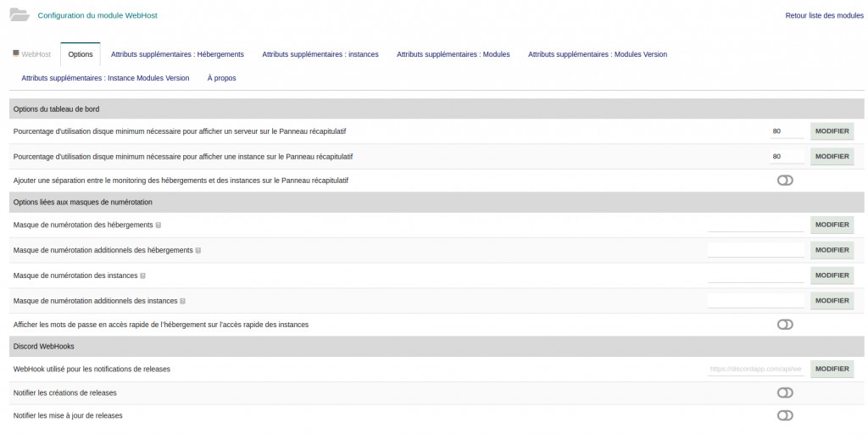Open help icon for Masque de numérotation des instances
Viewport: 868px width, 445px height.
(x=142, y=275)
